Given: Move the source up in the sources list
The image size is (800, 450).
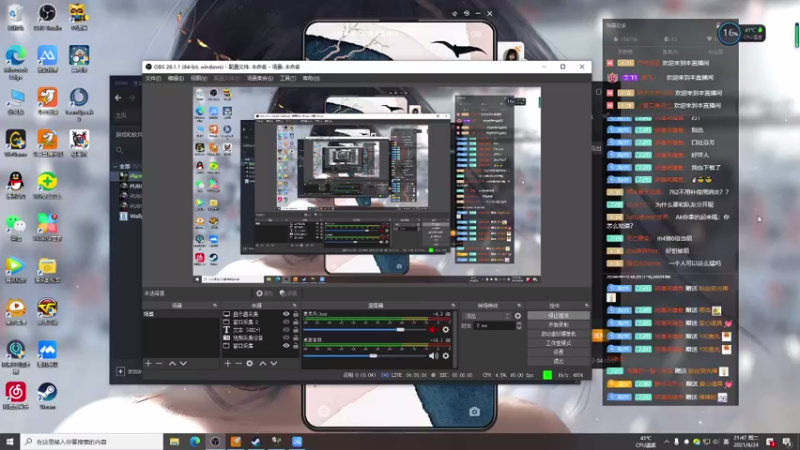Looking at the screenshot, I should point(263,363).
